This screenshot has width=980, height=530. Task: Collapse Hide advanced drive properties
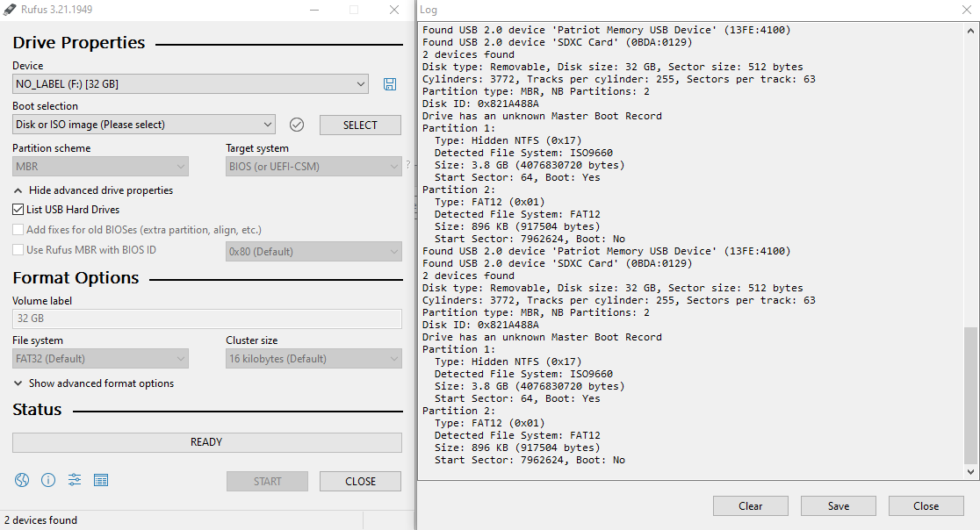[93, 190]
